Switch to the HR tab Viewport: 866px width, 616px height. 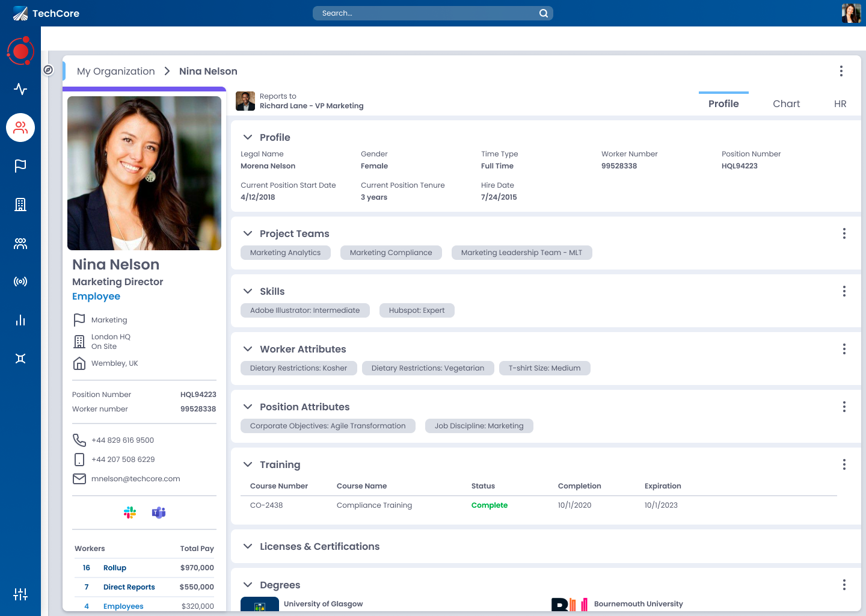click(x=840, y=103)
